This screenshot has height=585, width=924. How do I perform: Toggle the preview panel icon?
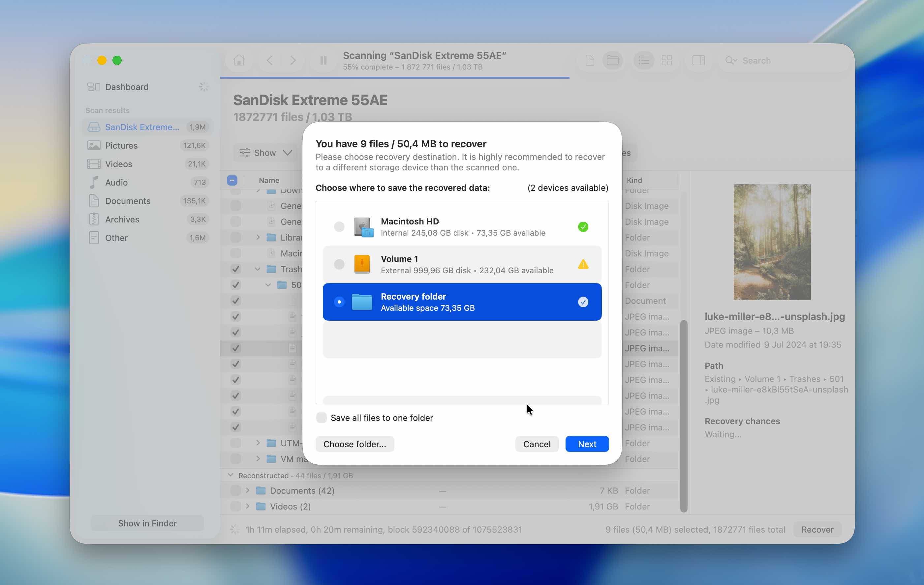pos(698,60)
